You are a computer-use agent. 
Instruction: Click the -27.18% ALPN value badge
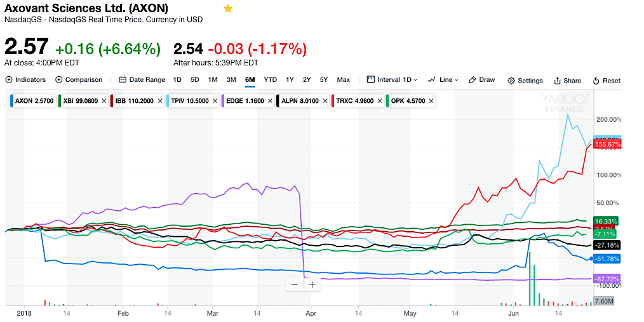(607, 245)
